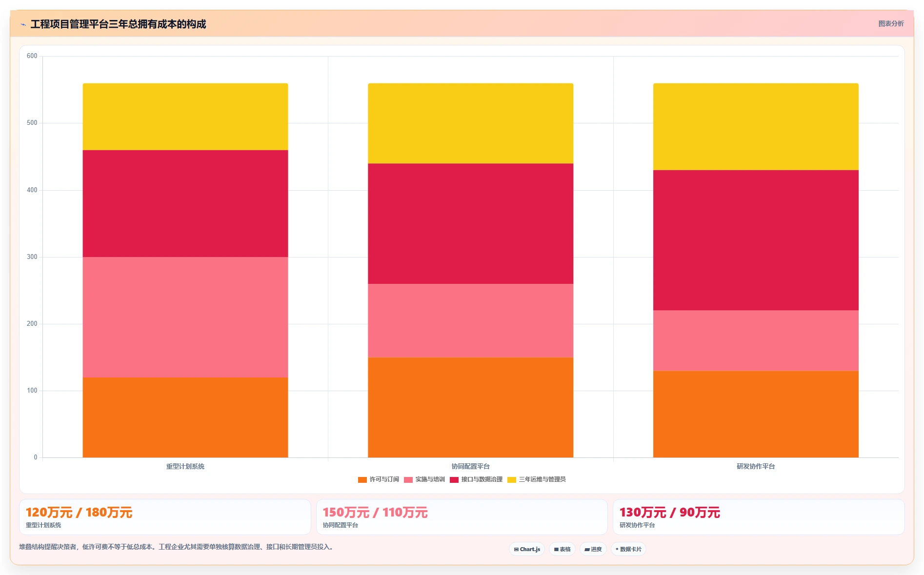Click the small icon before the chart title
Image resolution: width=924 pixels, height=575 pixels.
[x=23, y=24]
